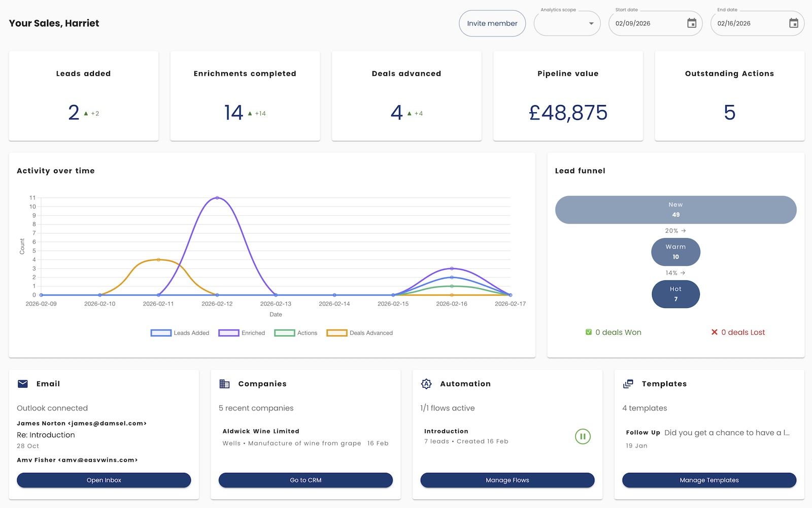Viewport: 812px width, 508px height.
Task: Open the Start date calendar picker icon
Action: coord(692,23)
